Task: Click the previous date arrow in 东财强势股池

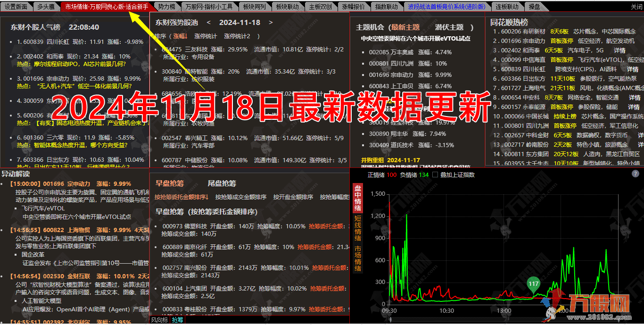Action: pos(209,23)
